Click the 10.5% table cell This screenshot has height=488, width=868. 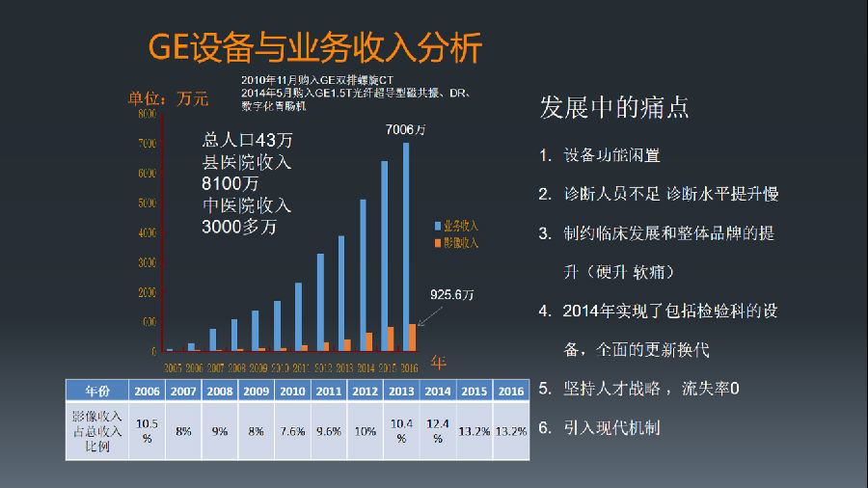coord(147,431)
